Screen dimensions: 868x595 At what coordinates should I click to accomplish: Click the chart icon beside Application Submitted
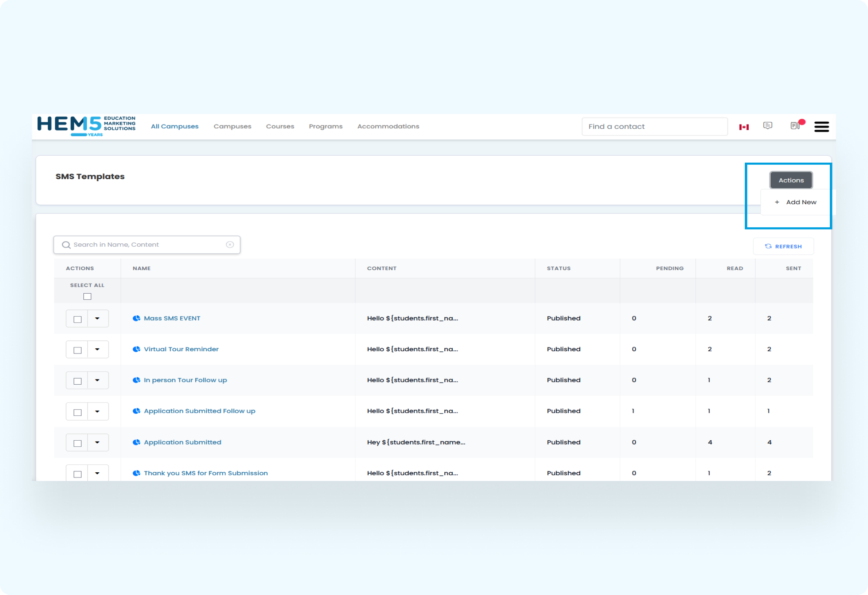pyautogui.click(x=136, y=442)
